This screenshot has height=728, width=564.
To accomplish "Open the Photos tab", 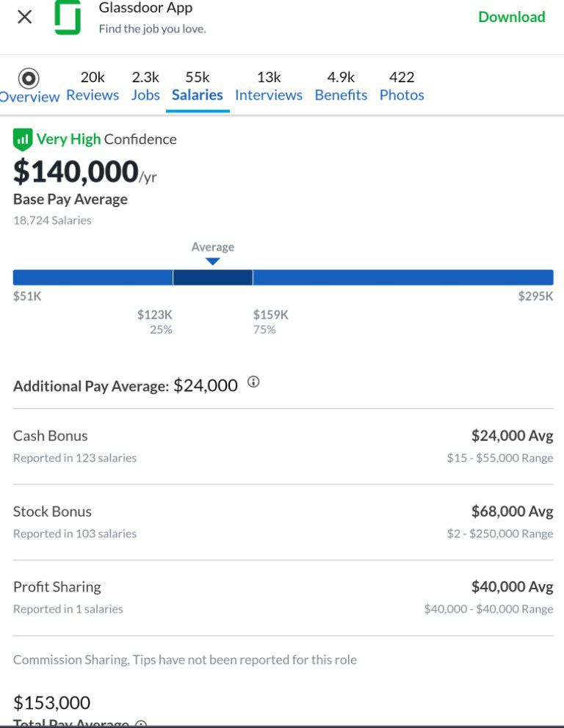I will pyautogui.click(x=402, y=86).
